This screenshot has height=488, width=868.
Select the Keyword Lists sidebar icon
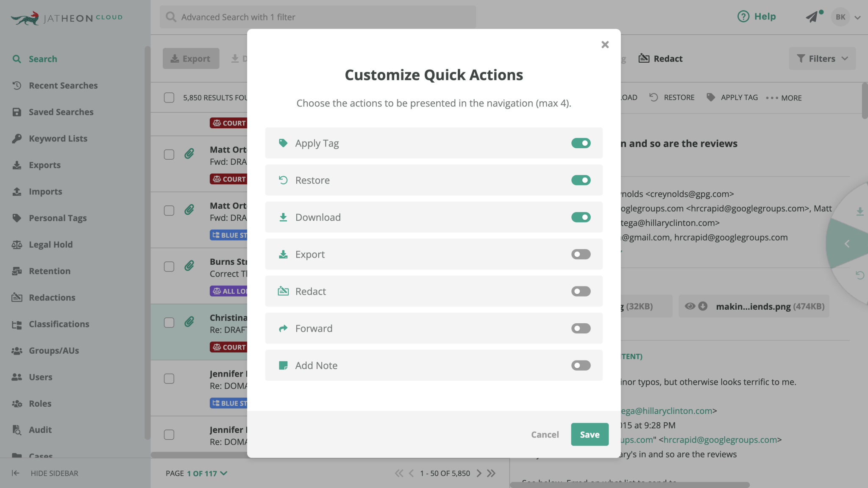click(17, 139)
